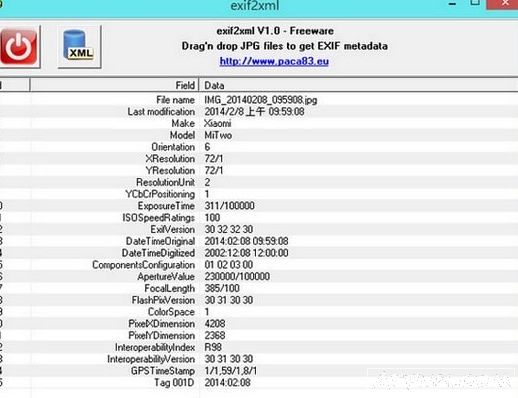The height and width of the screenshot is (398, 518).
Task: Click the 2014/2/8 09:59:08 modification value
Action: (254, 112)
